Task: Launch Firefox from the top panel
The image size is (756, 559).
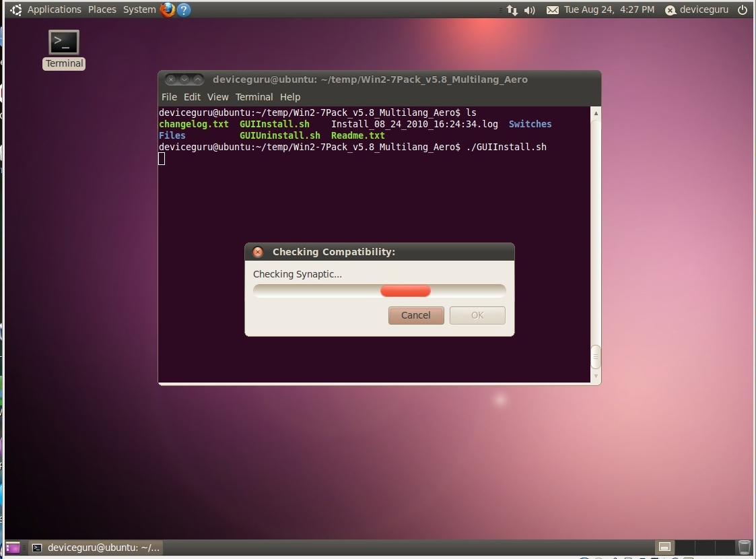Action: 168,9
